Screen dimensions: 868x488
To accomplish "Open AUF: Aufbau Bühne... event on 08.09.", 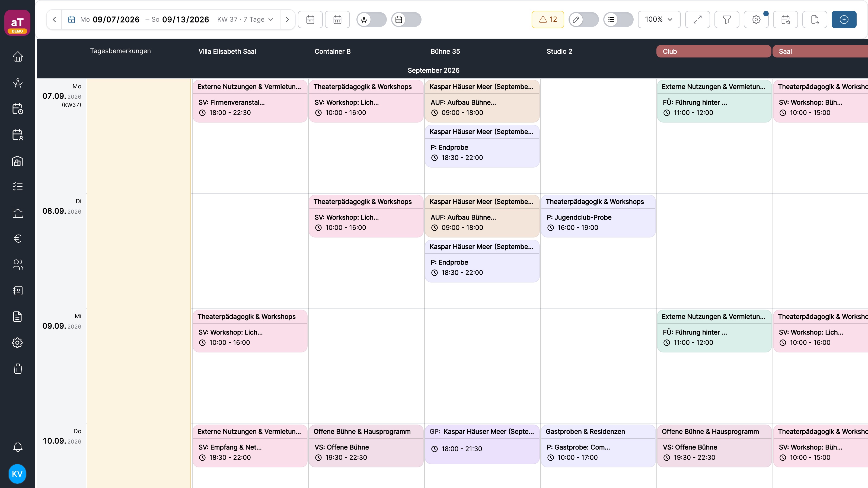I will [x=482, y=216].
